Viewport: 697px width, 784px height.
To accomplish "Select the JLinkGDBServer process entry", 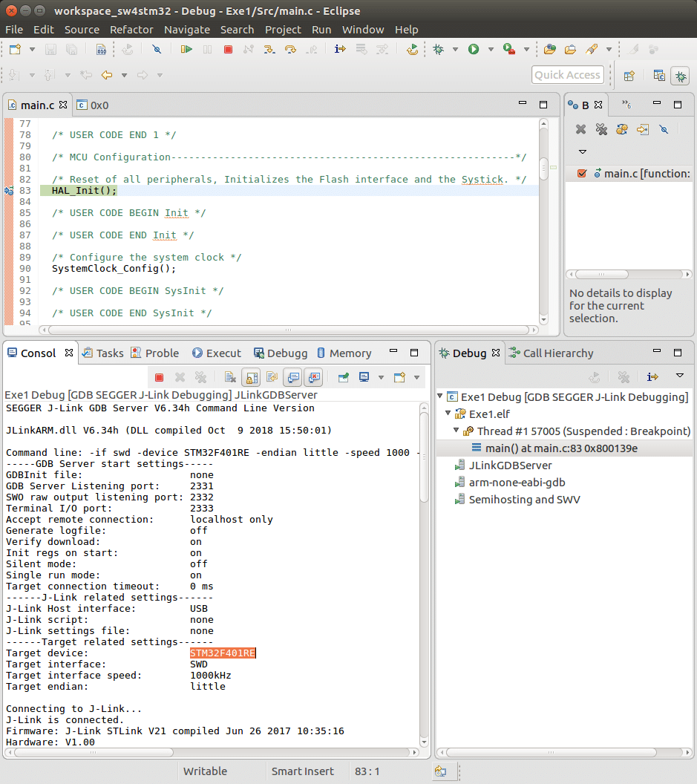I will point(510,465).
